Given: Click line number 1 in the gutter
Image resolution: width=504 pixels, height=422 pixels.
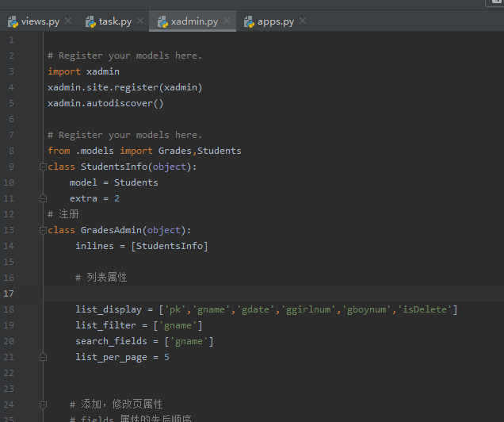Looking at the screenshot, I should (x=11, y=40).
